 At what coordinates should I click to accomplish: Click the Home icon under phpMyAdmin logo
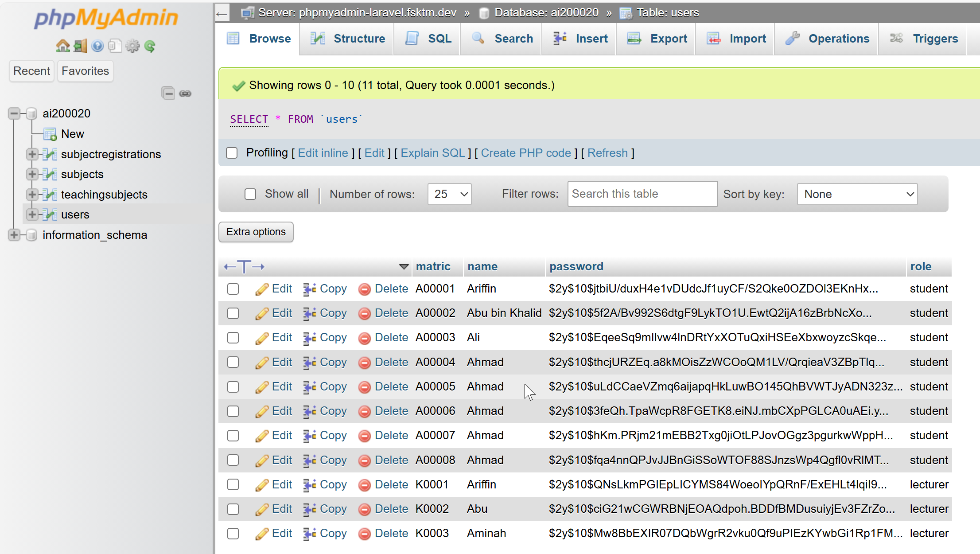coord(63,46)
